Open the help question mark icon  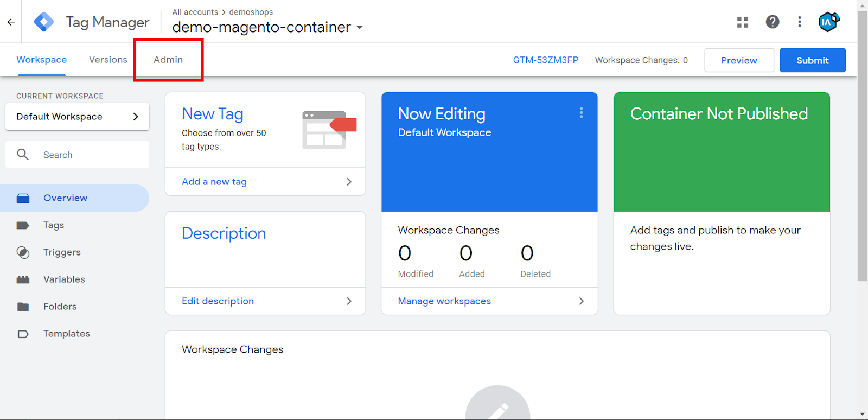(773, 22)
